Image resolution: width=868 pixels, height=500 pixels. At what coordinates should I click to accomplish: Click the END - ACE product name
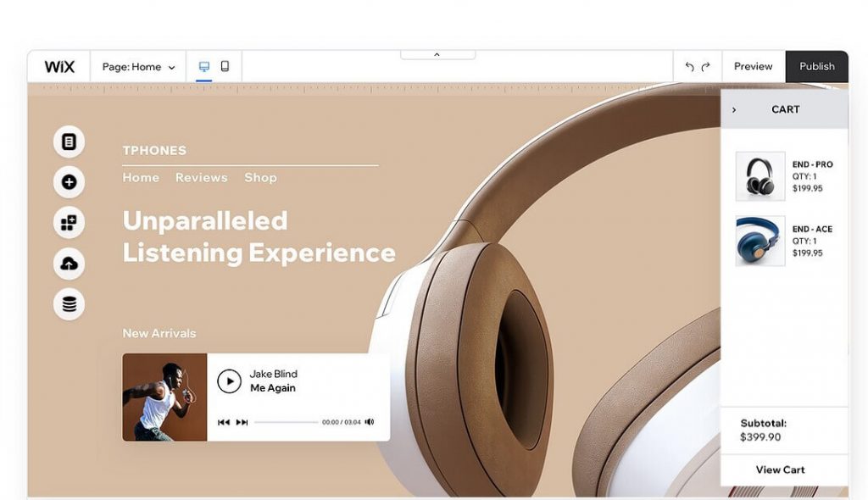tap(813, 229)
